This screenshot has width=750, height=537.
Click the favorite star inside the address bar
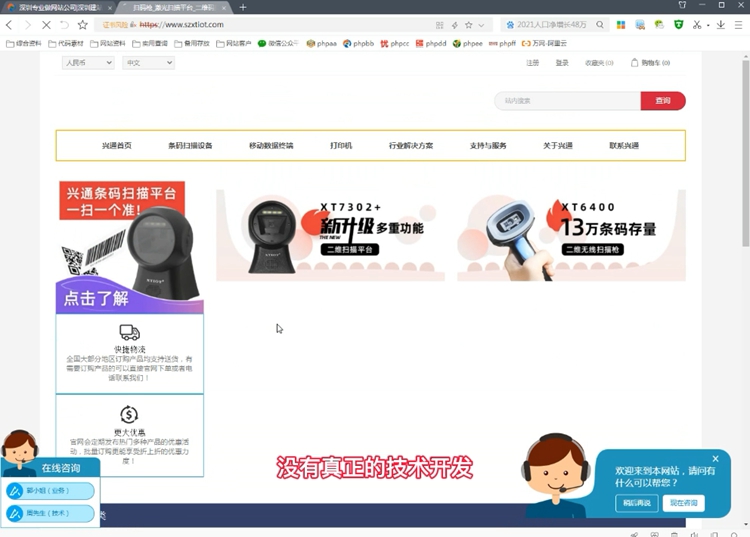click(x=469, y=25)
